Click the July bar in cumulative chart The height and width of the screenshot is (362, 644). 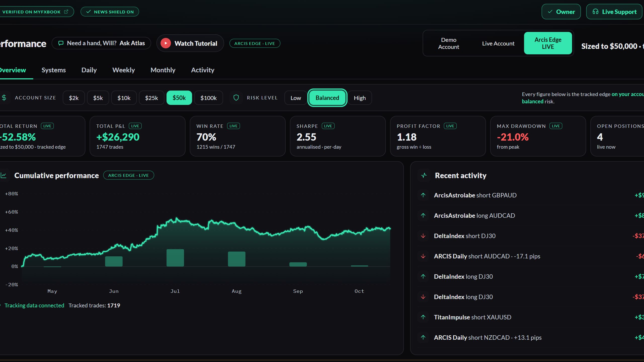click(175, 258)
